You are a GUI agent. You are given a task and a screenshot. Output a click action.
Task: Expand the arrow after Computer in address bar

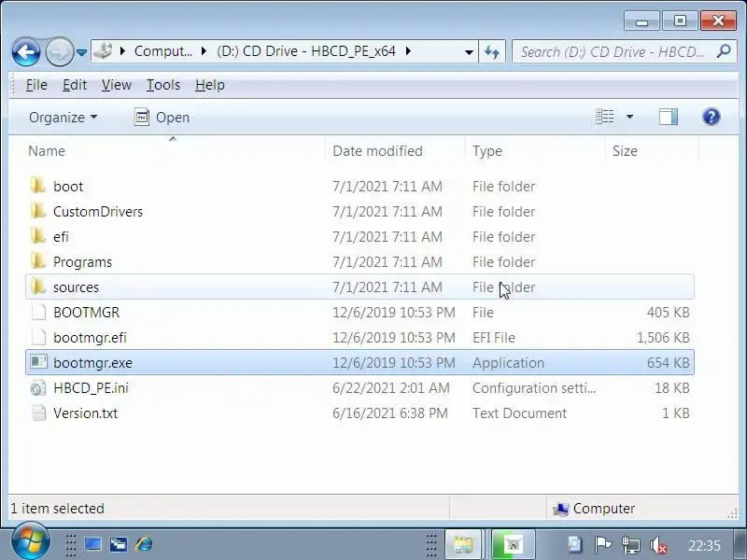pyautogui.click(x=204, y=51)
